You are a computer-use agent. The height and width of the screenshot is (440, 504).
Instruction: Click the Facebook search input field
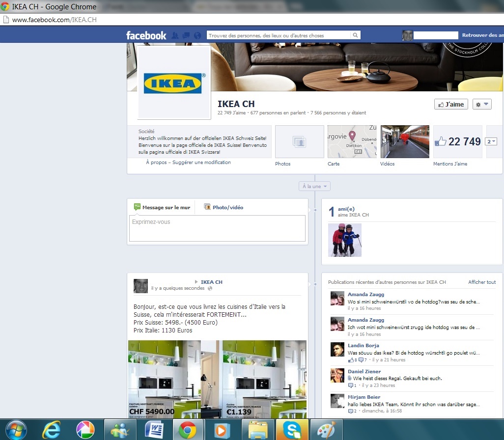tap(279, 35)
